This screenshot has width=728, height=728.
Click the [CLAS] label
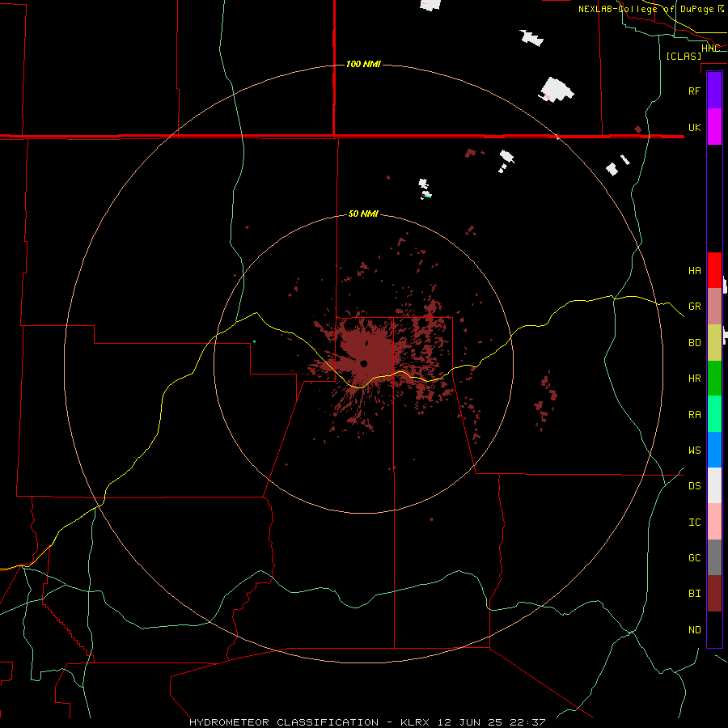684,56
